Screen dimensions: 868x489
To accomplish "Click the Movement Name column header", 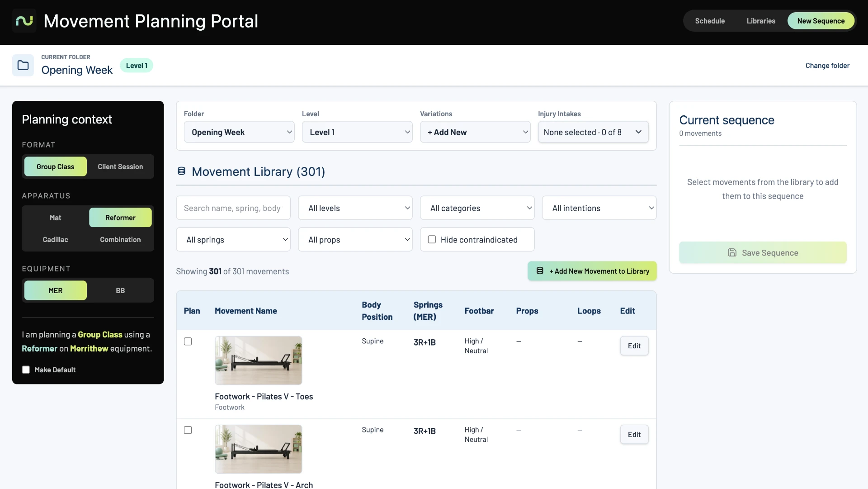I will [246, 311].
